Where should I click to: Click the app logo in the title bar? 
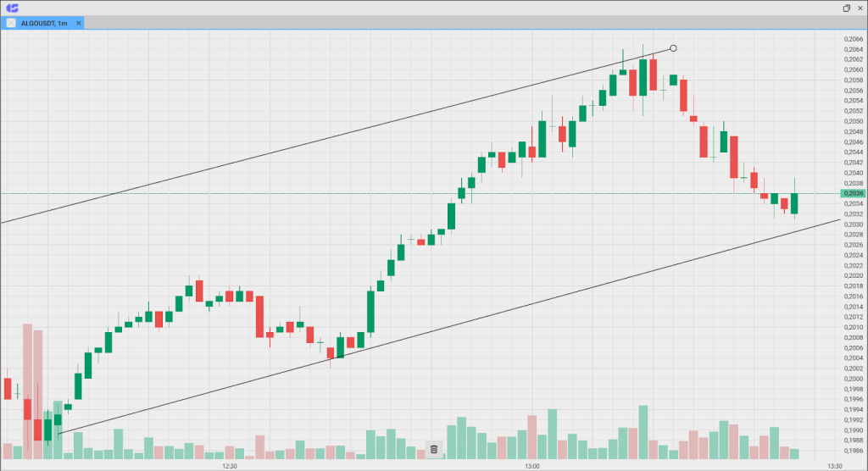tap(12, 8)
